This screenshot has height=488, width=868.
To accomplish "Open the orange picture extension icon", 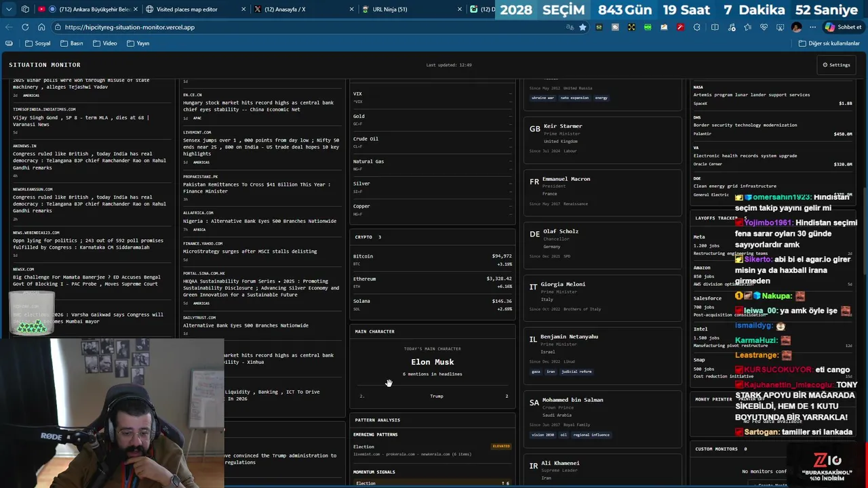I will [x=664, y=27].
